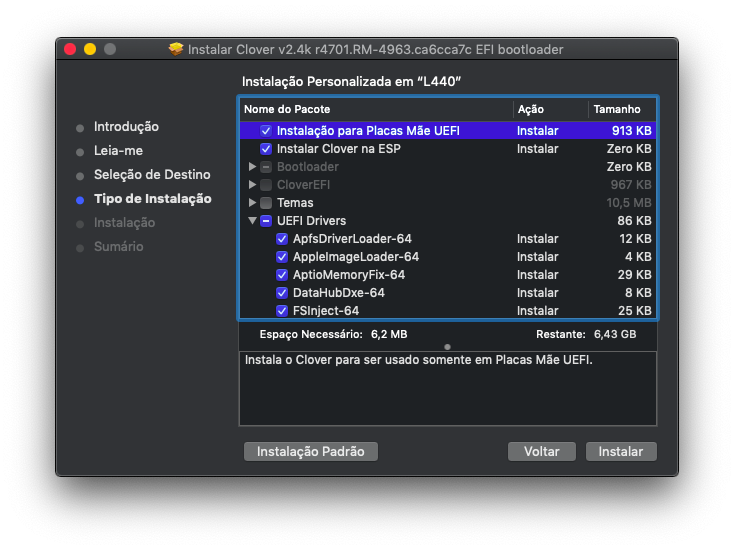Uncheck ApfsDriverLoader-64 driver
This screenshot has width=734, height=550.
tap(282, 239)
